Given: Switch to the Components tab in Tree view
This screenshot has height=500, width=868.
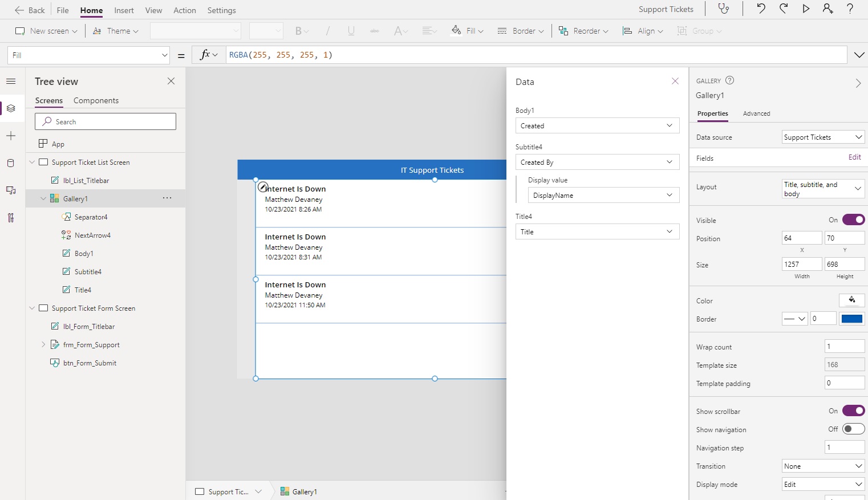Looking at the screenshot, I should click(x=96, y=100).
